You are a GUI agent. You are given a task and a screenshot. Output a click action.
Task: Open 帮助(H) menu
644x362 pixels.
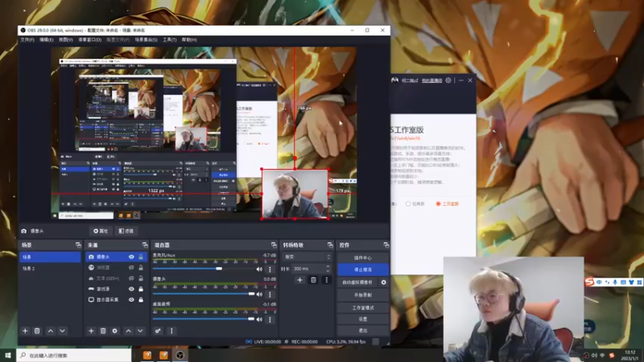click(189, 39)
